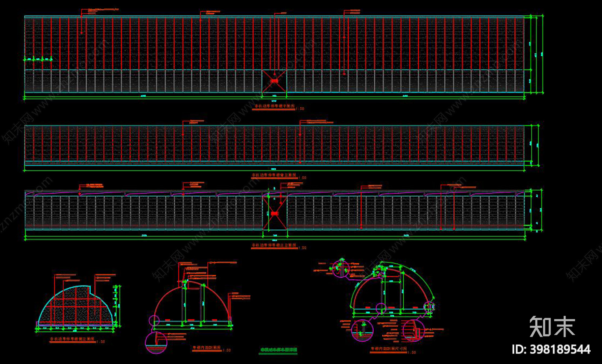Screen dimensions: 602x364
Task: Select the crossed entrance box in the front elevation
Action: 275,213
